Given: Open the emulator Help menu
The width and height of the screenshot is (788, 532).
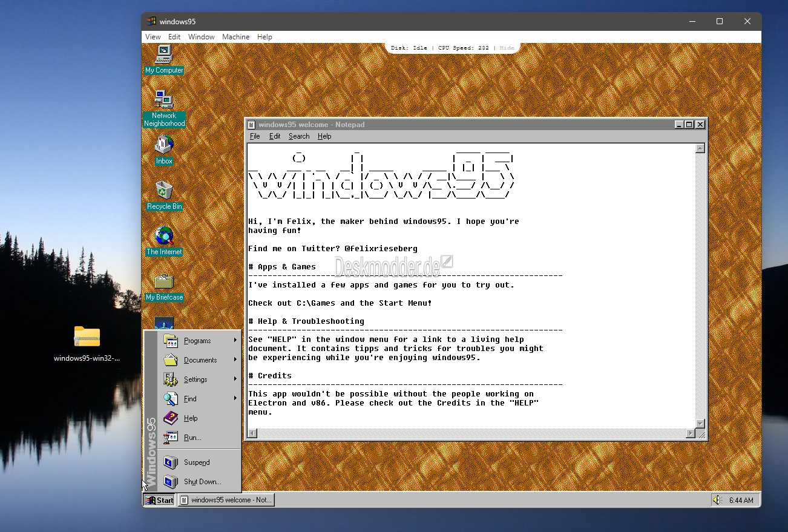Looking at the screenshot, I should click(x=264, y=37).
